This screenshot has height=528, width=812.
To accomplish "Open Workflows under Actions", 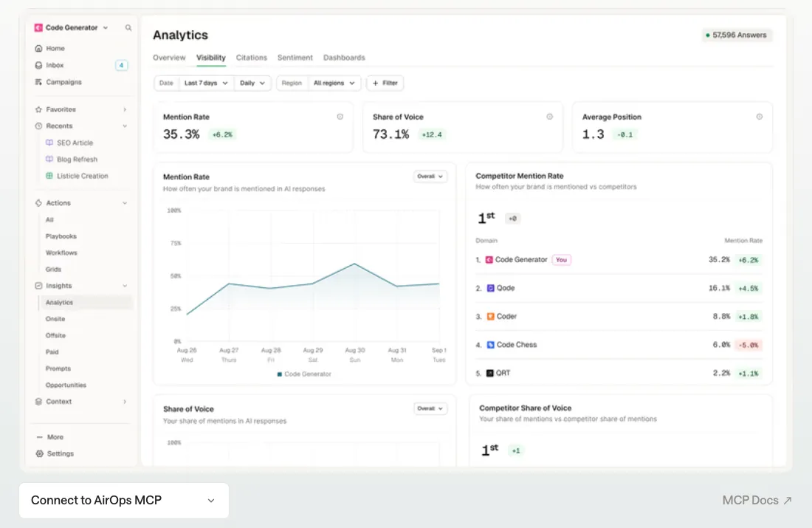I will click(x=61, y=253).
